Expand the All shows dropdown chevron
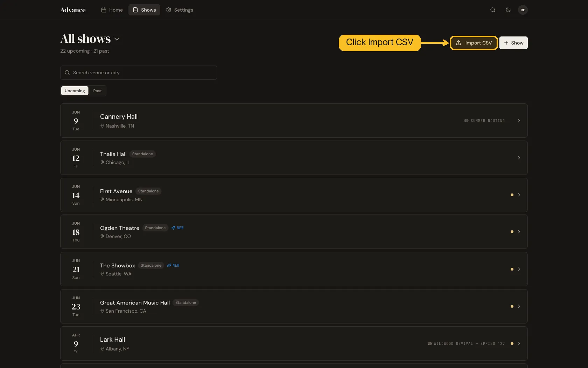588x368 pixels. (117, 39)
